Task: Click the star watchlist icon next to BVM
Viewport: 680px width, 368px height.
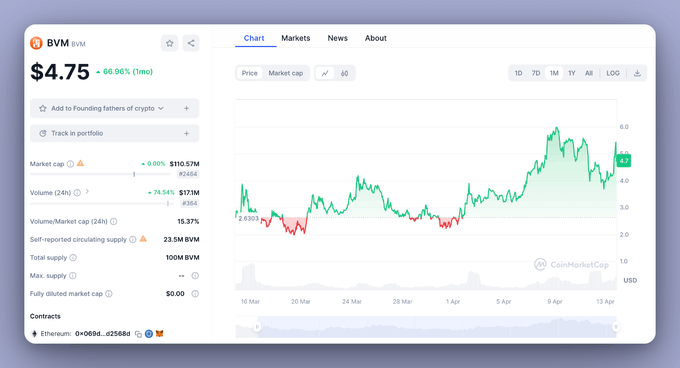Action: pos(170,43)
